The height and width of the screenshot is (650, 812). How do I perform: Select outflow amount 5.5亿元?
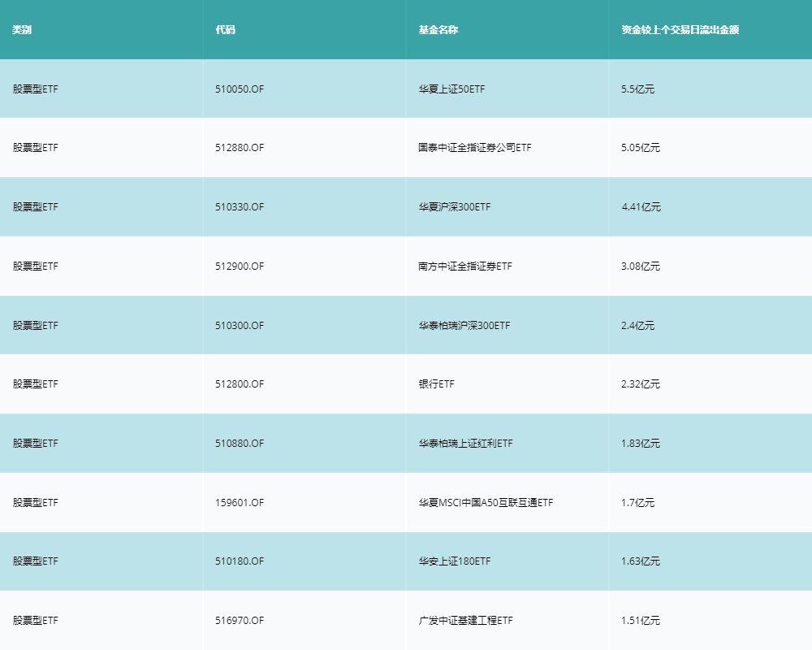click(x=637, y=89)
